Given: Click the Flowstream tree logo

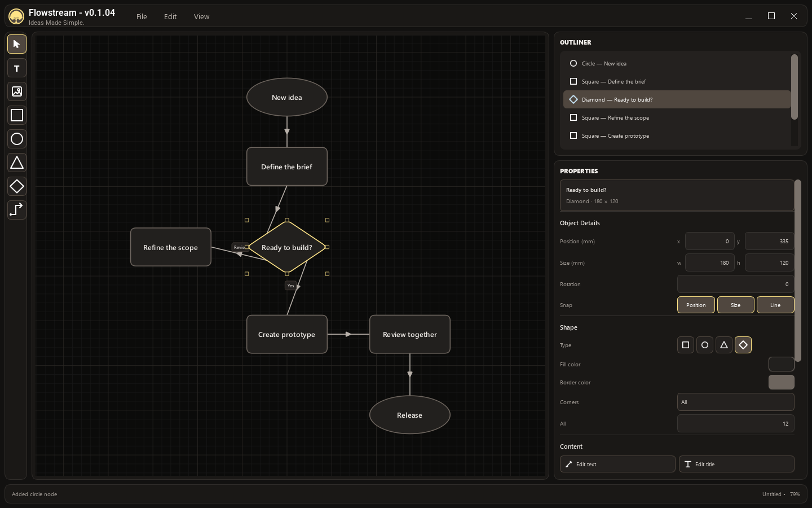Looking at the screenshot, I should click(16, 17).
